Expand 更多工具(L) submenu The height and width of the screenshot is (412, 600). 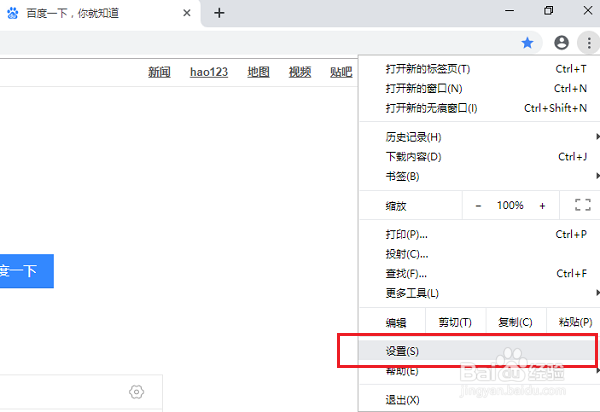click(x=479, y=293)
